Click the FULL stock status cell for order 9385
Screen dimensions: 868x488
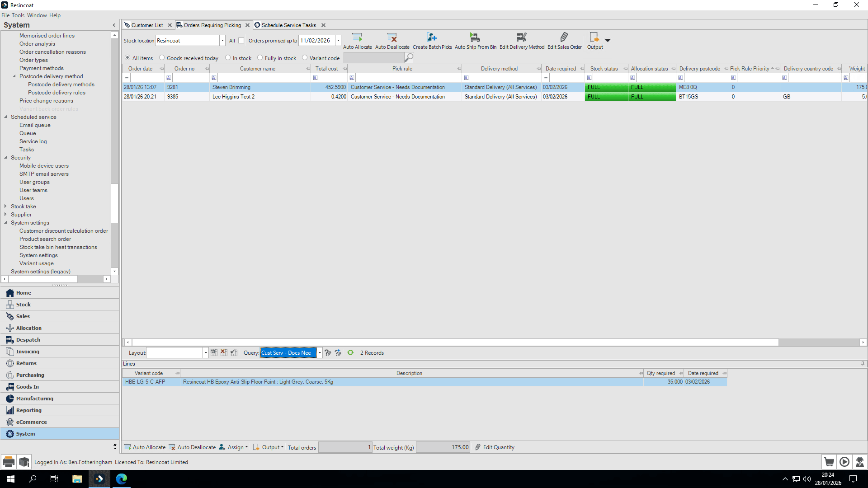click(x=606, y=97)
